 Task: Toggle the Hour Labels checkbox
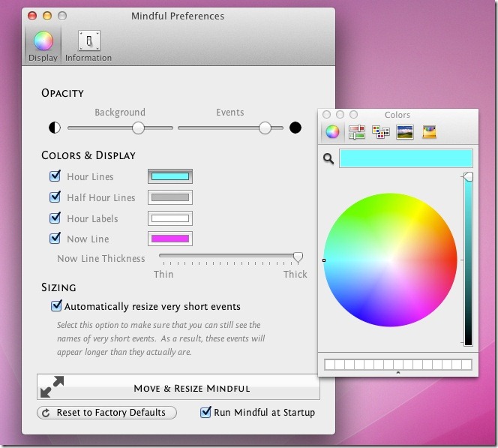[55, 218]
